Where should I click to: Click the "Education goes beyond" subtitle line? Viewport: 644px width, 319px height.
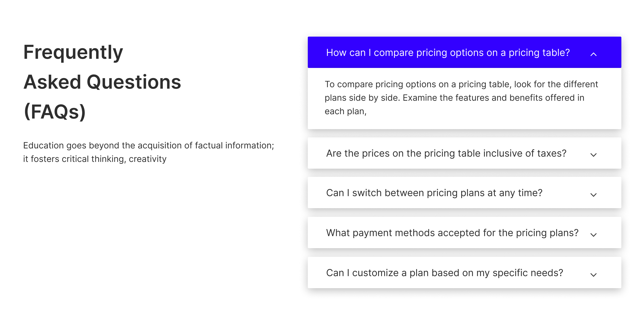click(149, 145)
